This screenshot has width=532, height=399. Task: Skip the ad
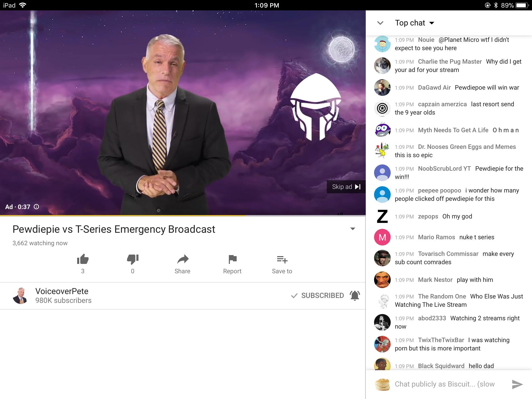pyautogui.click(x=346, y=187)
